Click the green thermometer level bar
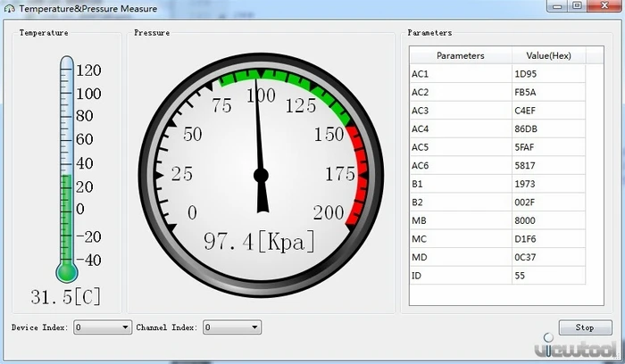Image resolution: width=625 pixels, height=364 pixels. (67, 219)
